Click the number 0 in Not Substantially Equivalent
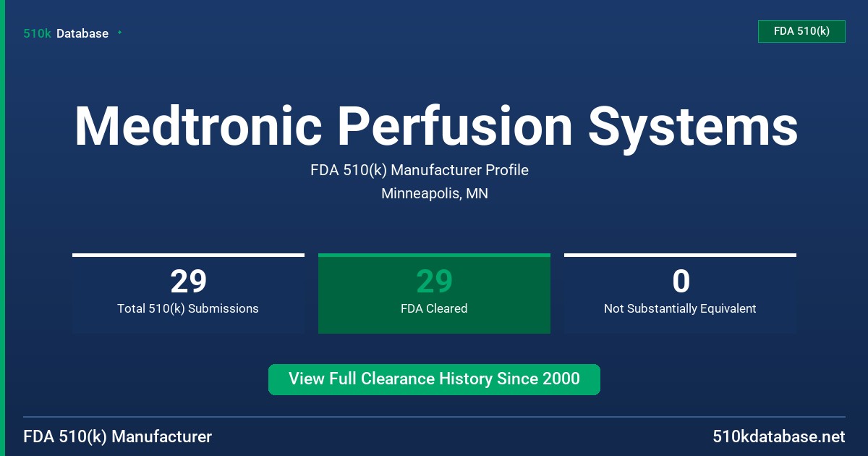Viewport: 868px width, 456px height. (681, 282)
